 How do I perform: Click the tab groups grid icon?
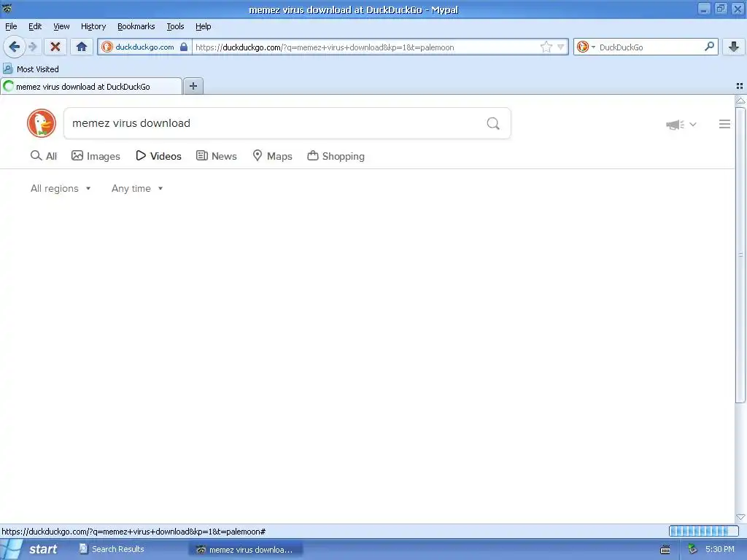point(740,86)
